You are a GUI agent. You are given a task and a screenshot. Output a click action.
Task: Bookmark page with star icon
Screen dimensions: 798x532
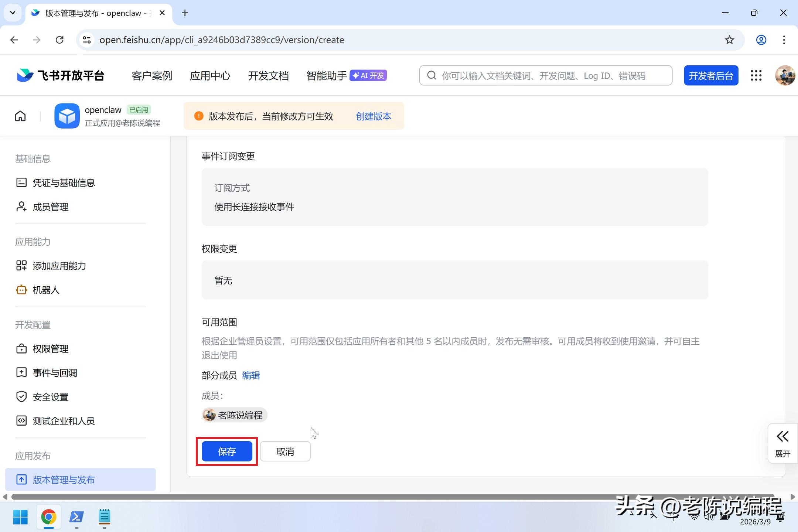(729, 40)
